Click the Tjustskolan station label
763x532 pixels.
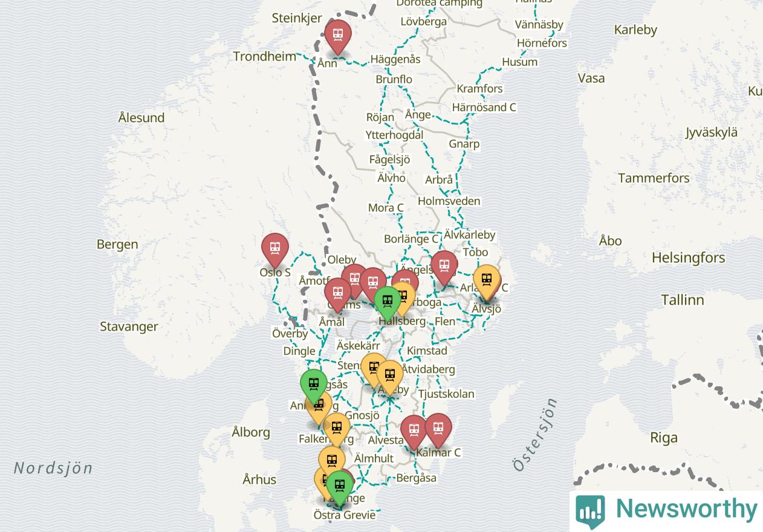point(446,394)
